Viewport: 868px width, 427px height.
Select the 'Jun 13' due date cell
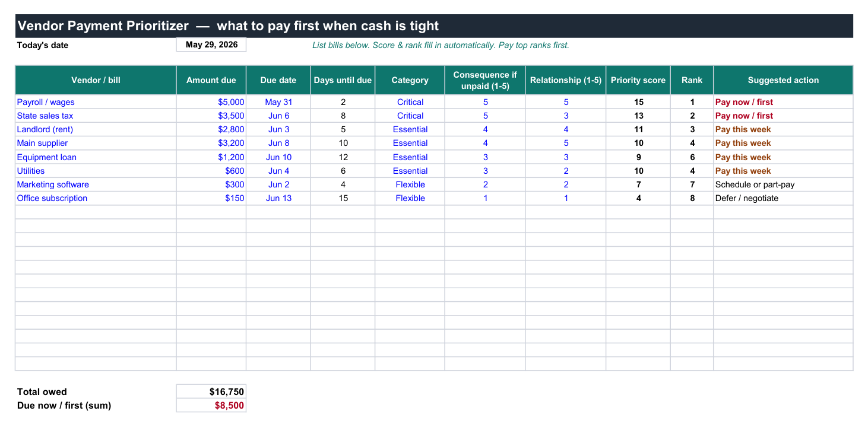click(x=278, y=198)
